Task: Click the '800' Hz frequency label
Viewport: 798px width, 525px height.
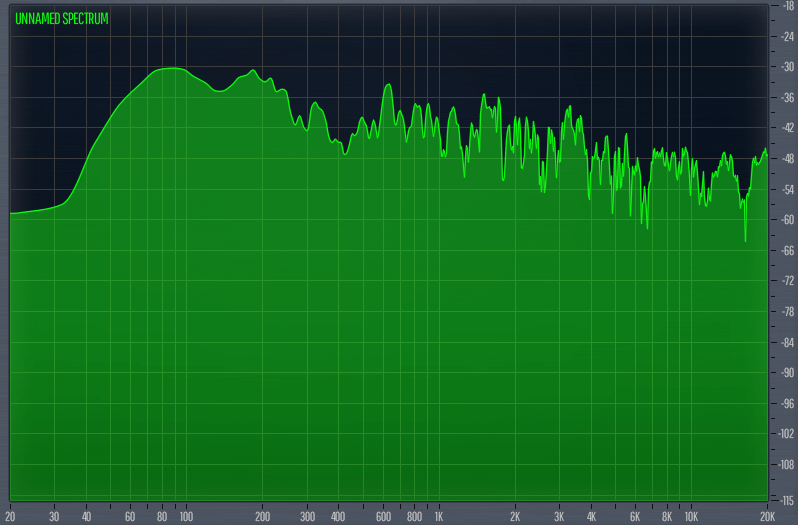Action: 414,517
